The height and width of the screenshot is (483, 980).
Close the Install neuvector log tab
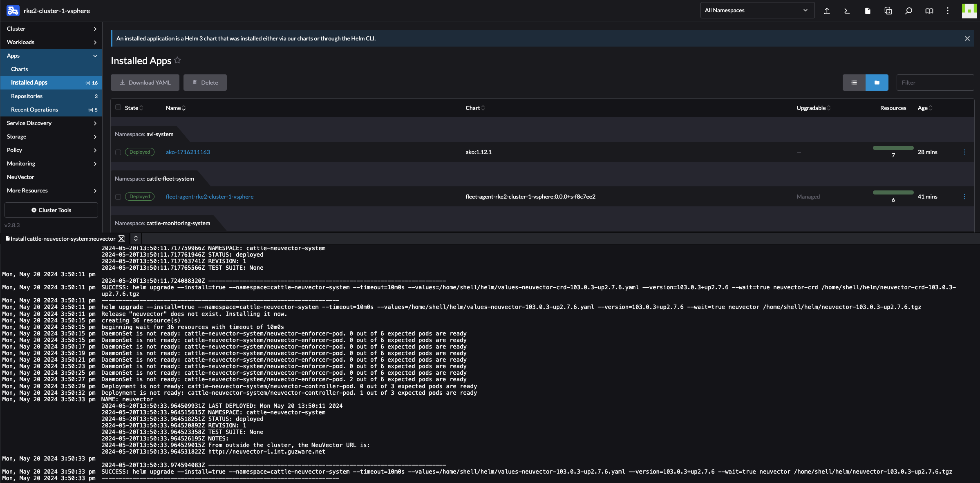click(x=121, y=239)
